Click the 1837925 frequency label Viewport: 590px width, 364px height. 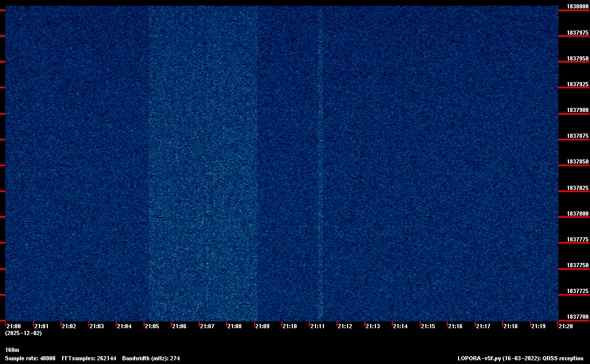[x=577, y=84]
